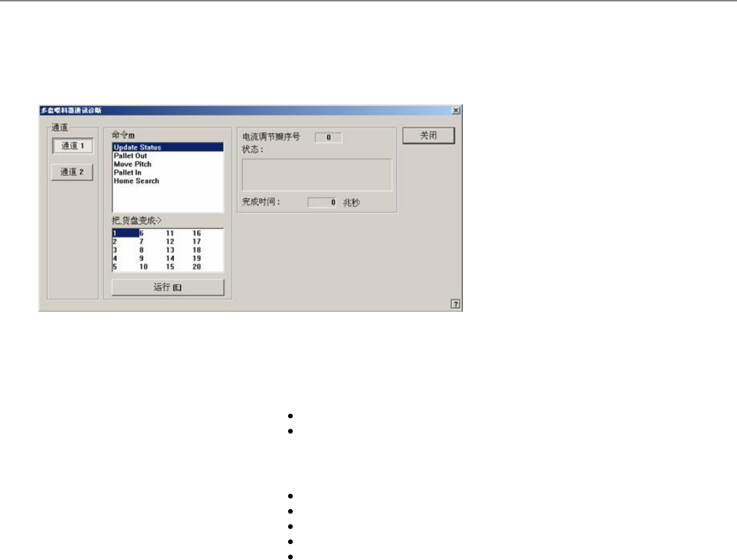
Task: Select 通道 1 channel button
Action: coord(73,145)
